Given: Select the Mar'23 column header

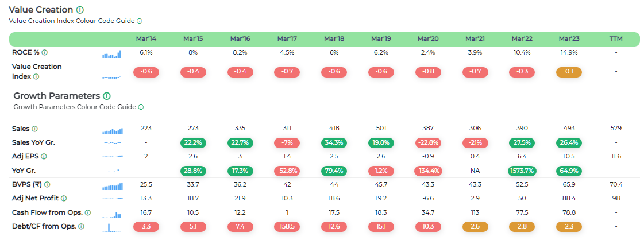Looking at the screenshot, I should 569,39.
